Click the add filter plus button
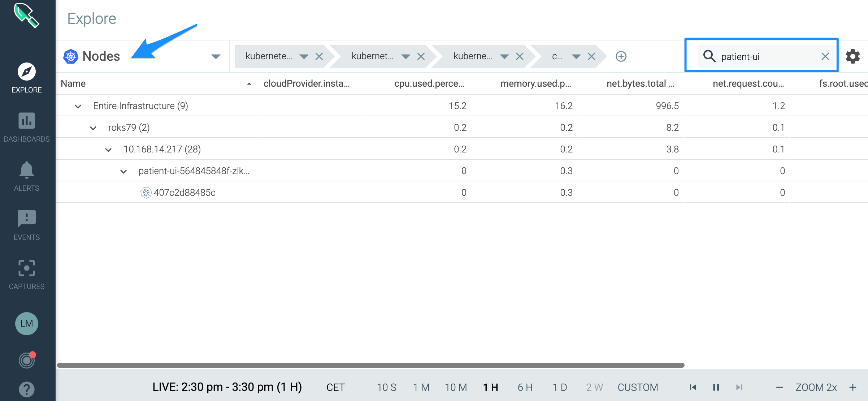The width and height of the screenshot is (868, 401). point(621,56)
